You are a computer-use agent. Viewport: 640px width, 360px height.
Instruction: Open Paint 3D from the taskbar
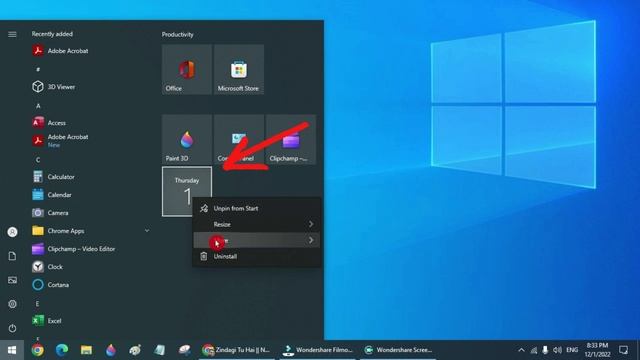111,350
